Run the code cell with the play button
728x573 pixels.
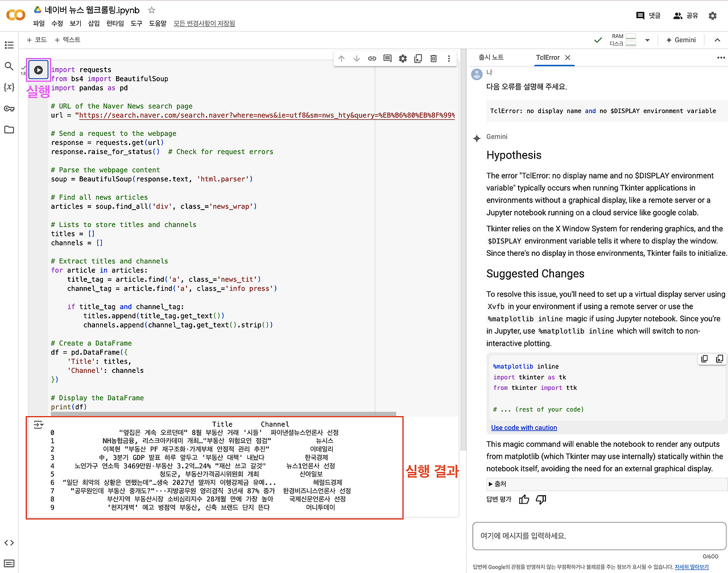click(x=38, y=70)
